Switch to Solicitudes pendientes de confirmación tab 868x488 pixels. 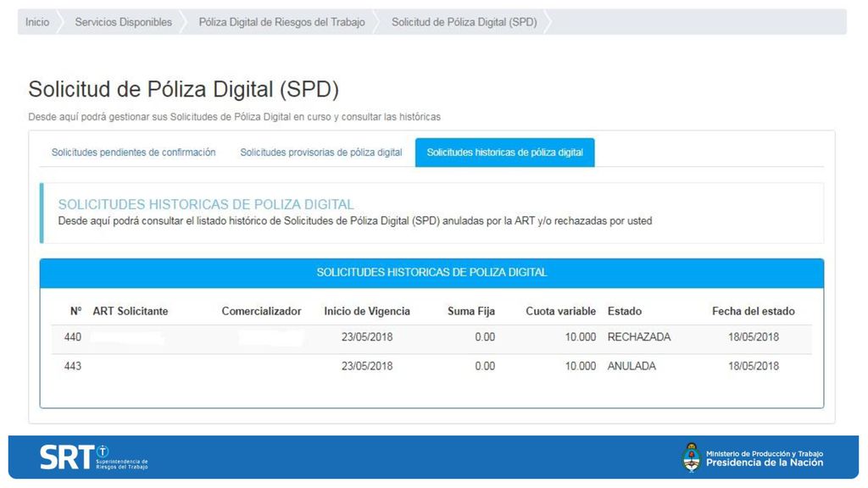click(x=133, y=152)
